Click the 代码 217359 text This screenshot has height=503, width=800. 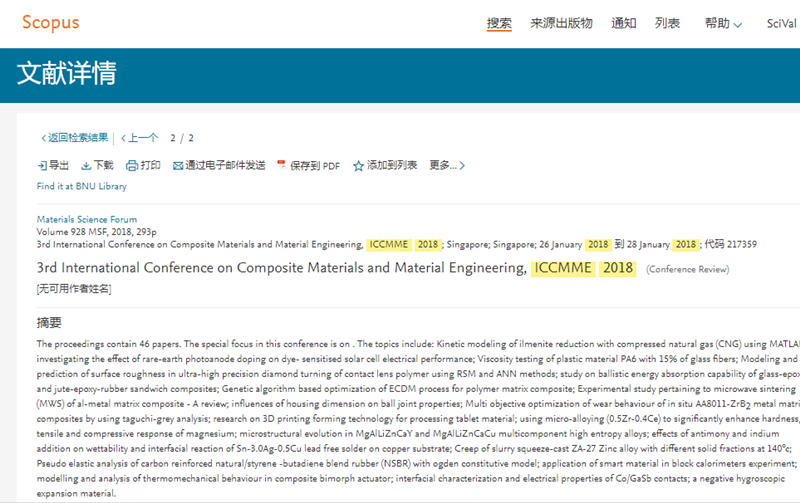(731, 244)
